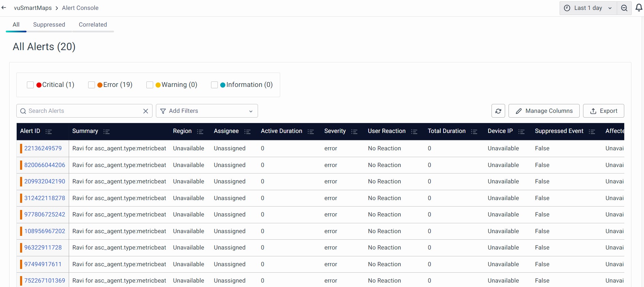Click the Summary column menu icon
This screenshot has height=287, width=644.
(x=107, y=132)
